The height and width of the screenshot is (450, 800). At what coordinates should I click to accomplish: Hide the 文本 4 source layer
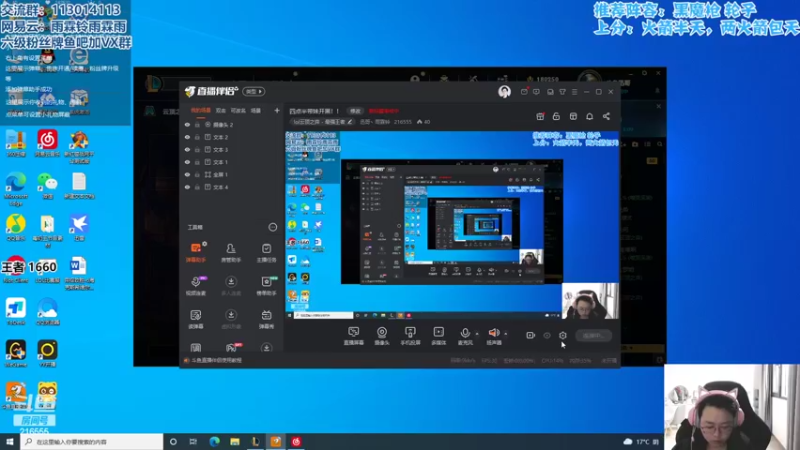coord(187,187)
